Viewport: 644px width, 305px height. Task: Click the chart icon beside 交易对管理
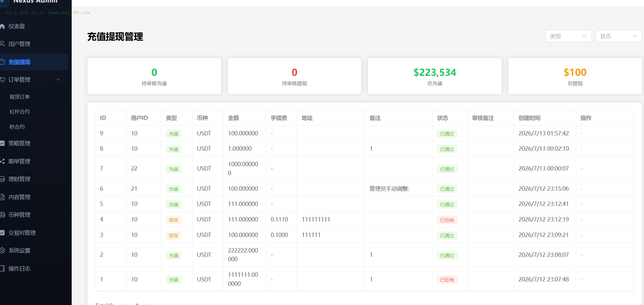pyautogui.click(x=2, y=233)
